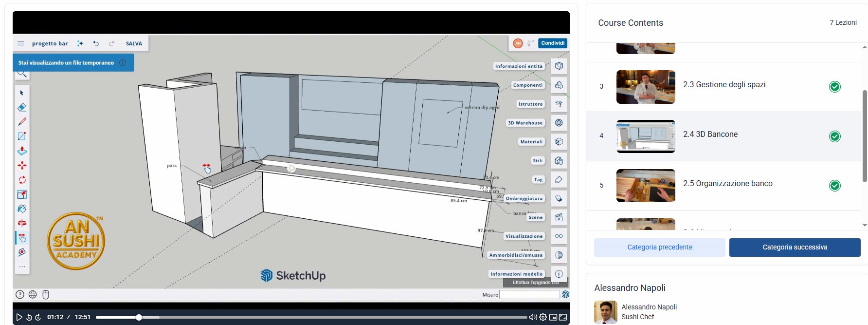Open lesson 2.4 3D Bancone
This screenshot has height=325, width=868.
click(x=710, y=134)
